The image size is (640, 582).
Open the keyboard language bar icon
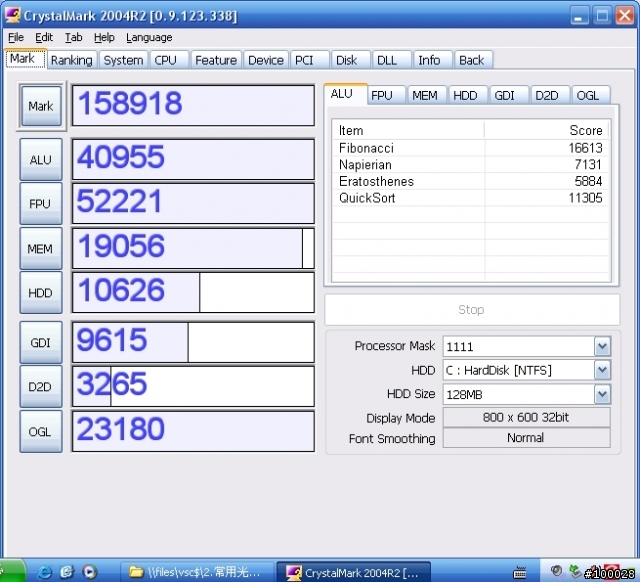click(x=520, y=573)
